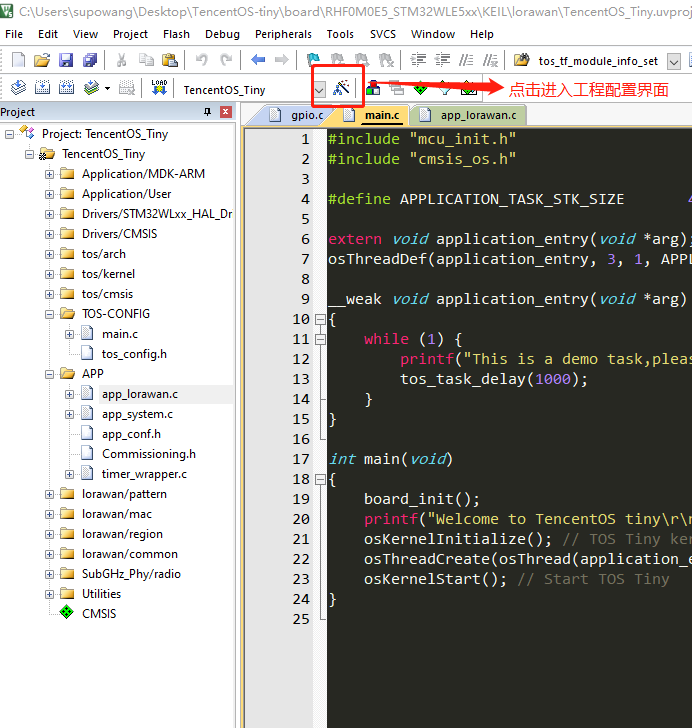Open Options for Target magic wand icon

pyautogui.click(x=341, y=87)
